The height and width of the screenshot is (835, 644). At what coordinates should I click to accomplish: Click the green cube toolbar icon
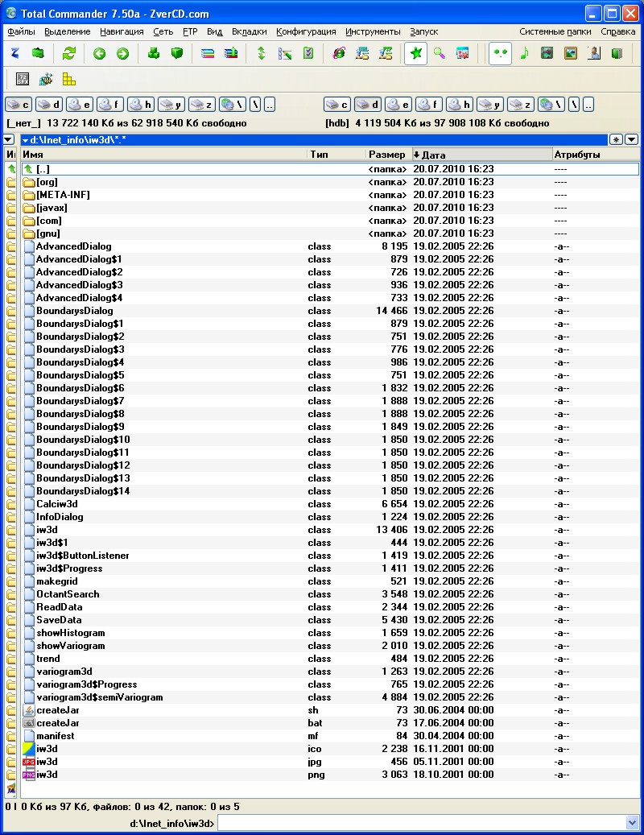tap(177, 53)
